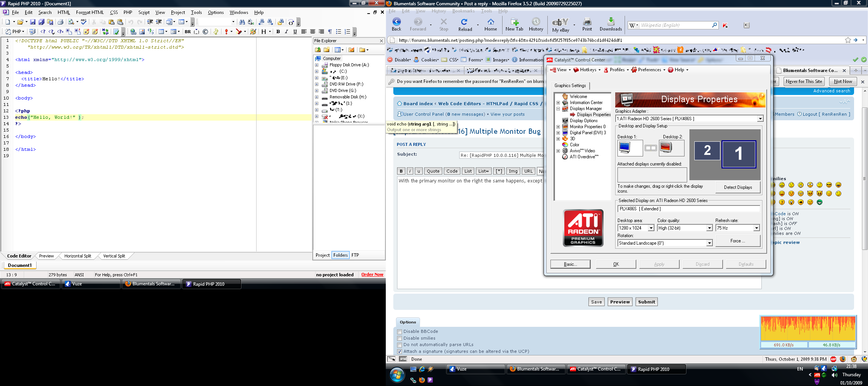The image size is (868, 386).
Task: Open the Hotkeys menu in Catalyst Control Center
Action: pos(587,70)
